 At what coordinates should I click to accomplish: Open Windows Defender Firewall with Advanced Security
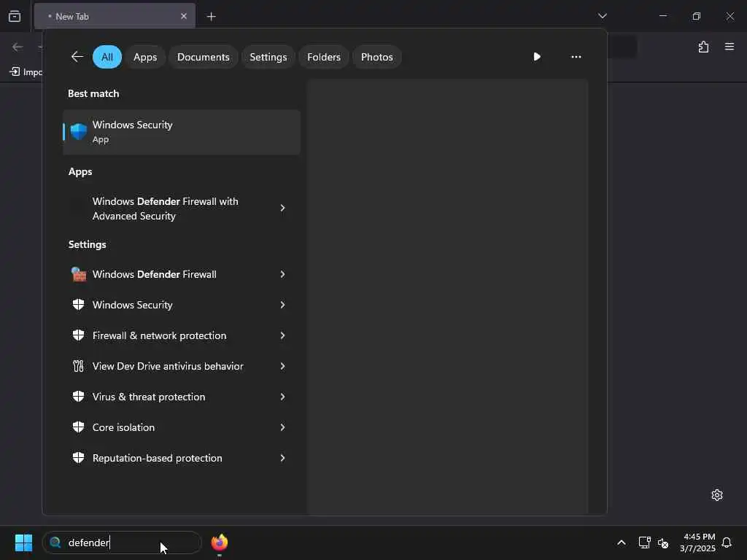(166, 209)
